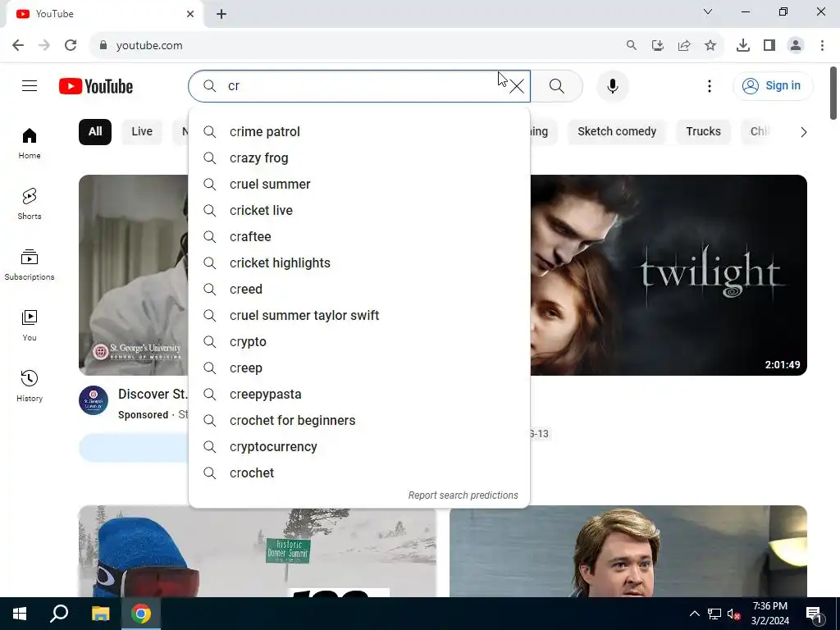Open File Explorer from the taskbar
The image size is (840, 630).
coord(100,614)
